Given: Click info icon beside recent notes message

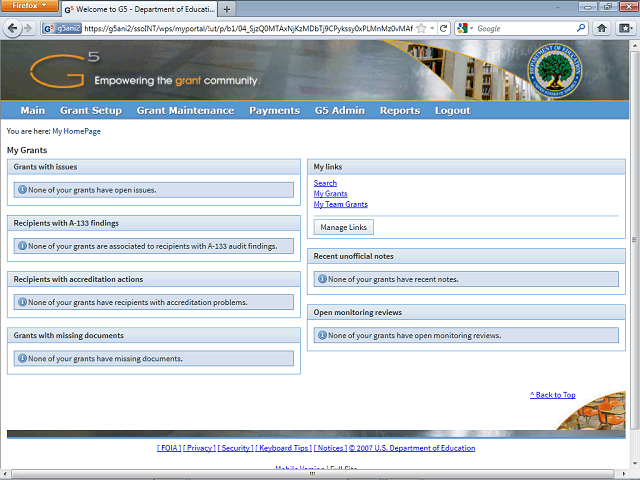Looking at the screenshot, I should click(322, 279).
